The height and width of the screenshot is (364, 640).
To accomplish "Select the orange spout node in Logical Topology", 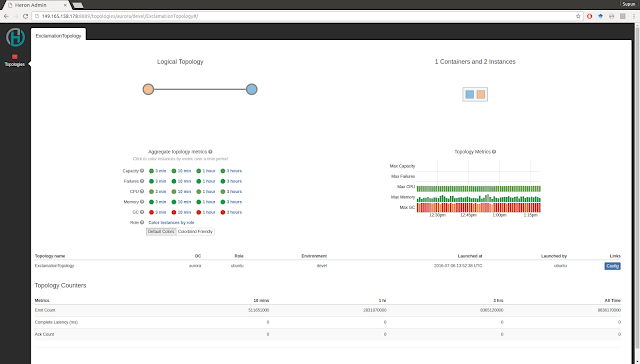I will click(x=148, y=89).
